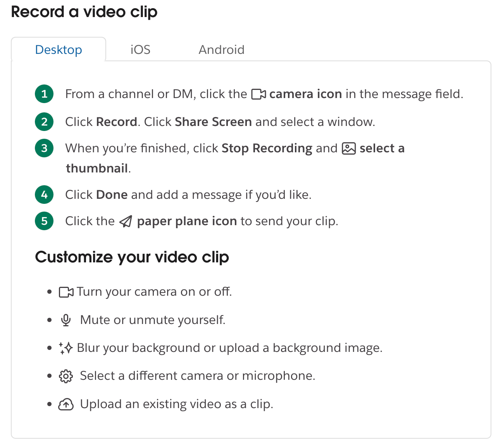The width and height of the screenshot is (503, 448).
Task: Click the thumbnail image icon in step 3
Action: pyautogui.click(x=349, y=148)
